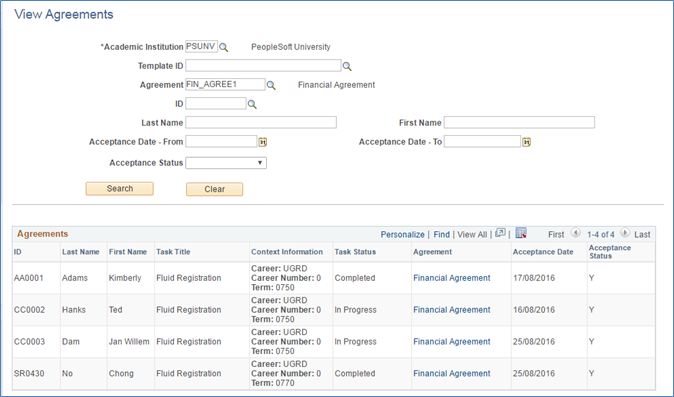Go to previous row arrow in grid
This screenshot has height=397, width=674.
click(x=576, y=233)
